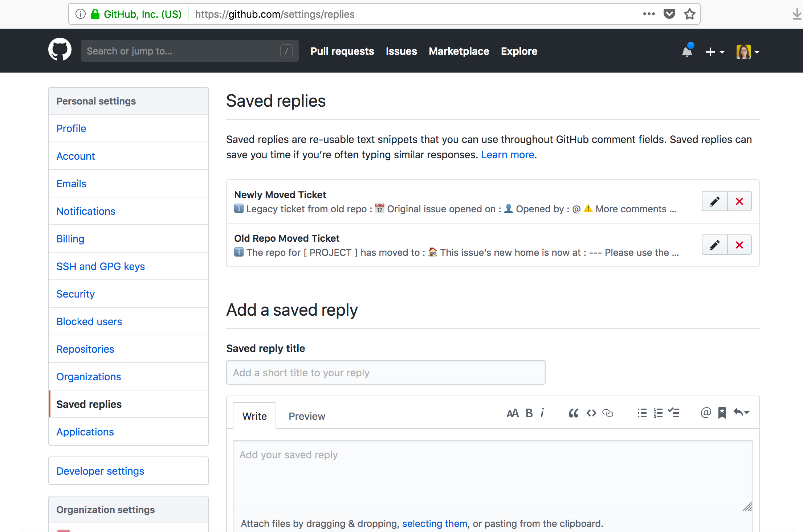Go to SSH and GPG keys settings

coord(101,266)
